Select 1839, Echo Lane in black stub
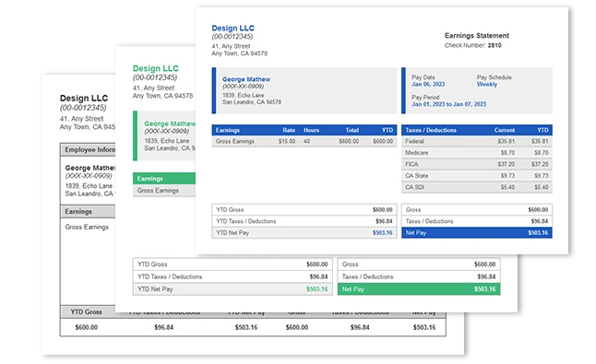 [x=89, y=185]
